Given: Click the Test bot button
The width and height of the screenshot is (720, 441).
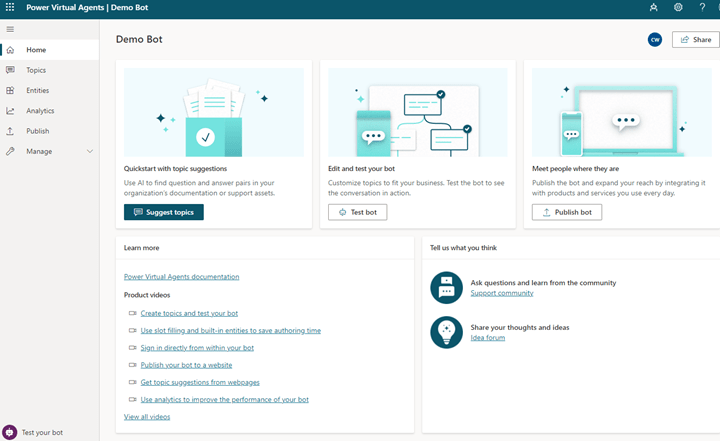Looking at the screenshot, I should 357,212.
